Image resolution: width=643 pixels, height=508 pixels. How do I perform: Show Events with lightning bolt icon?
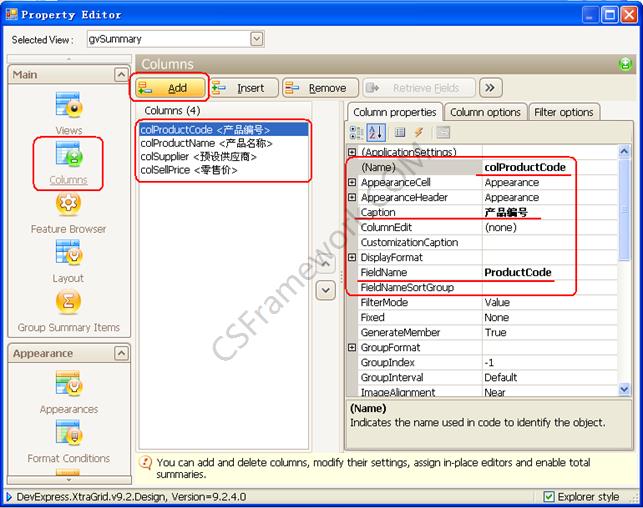pyautogui.click(x=418, y=132)
